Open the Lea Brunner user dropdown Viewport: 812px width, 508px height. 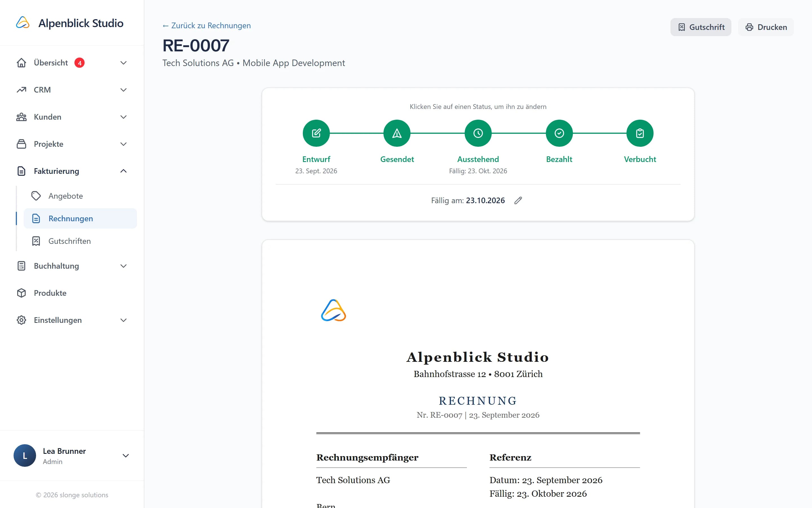tap(126, 456)
